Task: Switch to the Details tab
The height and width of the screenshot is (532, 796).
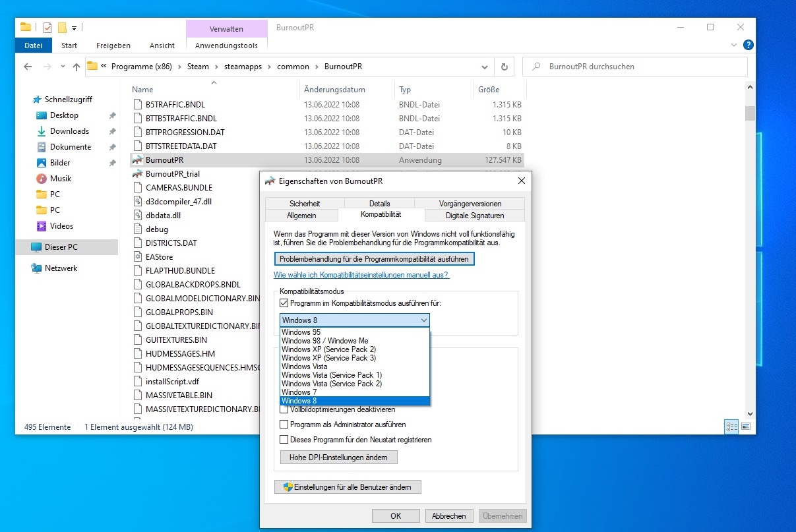Action: [379, 204]
